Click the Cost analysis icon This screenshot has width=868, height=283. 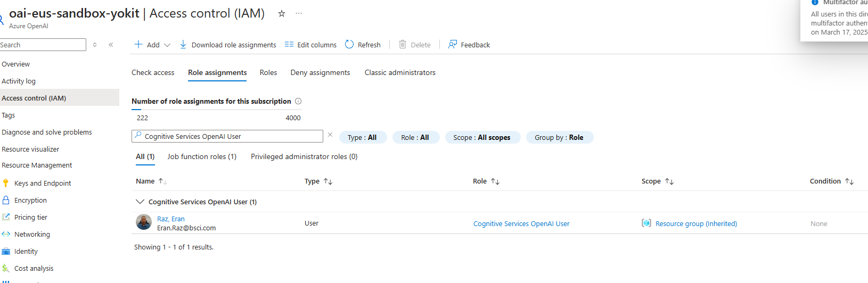tap(6, 268)
